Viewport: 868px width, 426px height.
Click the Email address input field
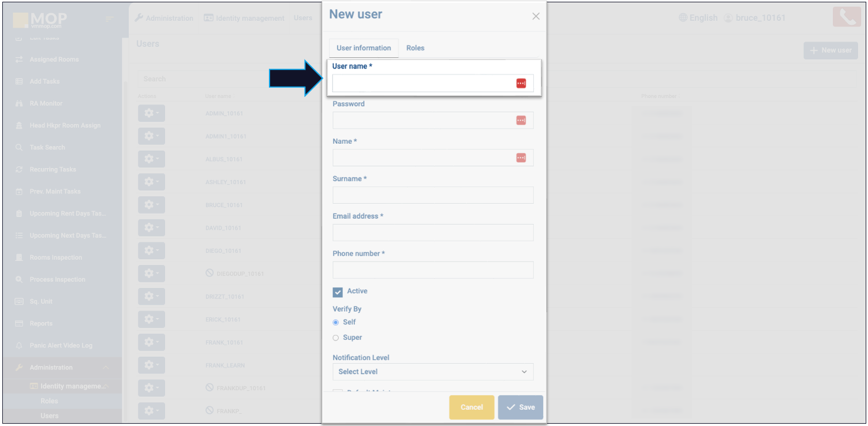tap(433, 233)
